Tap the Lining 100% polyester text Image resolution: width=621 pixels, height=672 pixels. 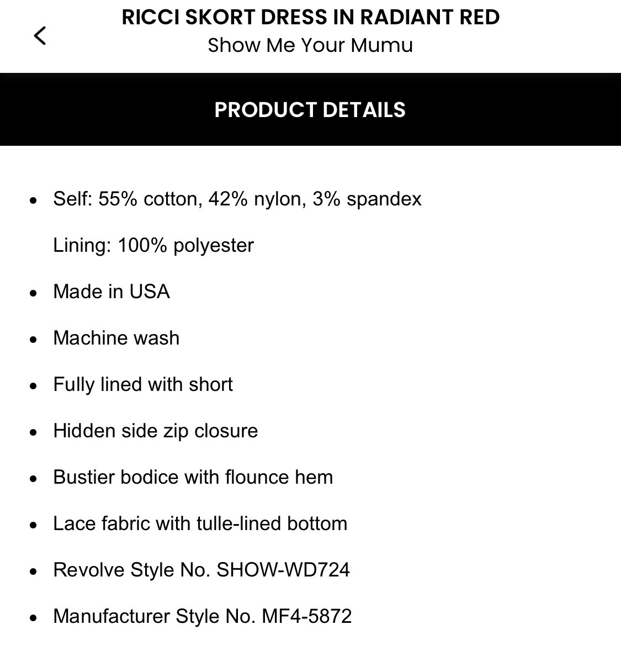tap(153, 245)
